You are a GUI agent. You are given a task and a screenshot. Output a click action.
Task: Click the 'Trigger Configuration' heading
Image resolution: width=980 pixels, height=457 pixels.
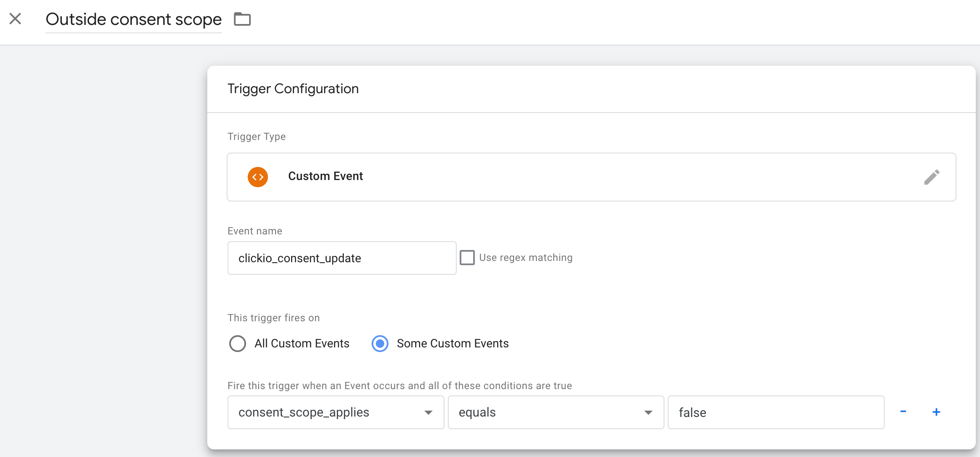(293, 89)
